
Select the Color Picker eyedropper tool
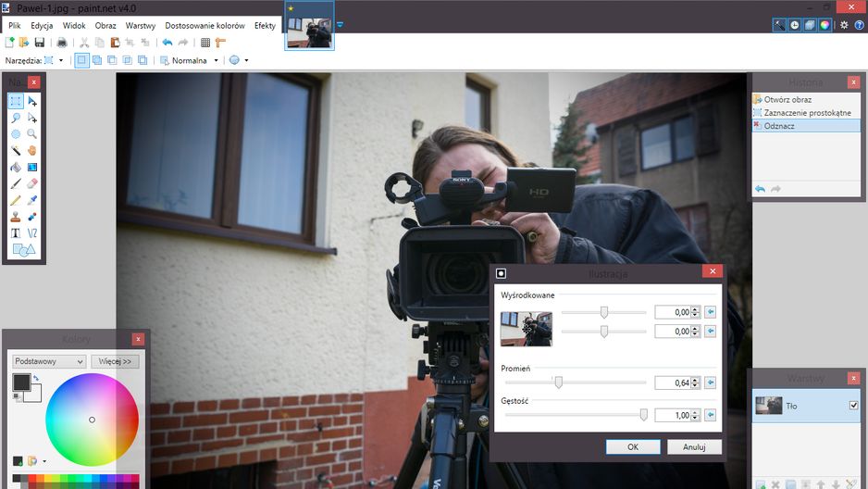[x=32, y=200]
